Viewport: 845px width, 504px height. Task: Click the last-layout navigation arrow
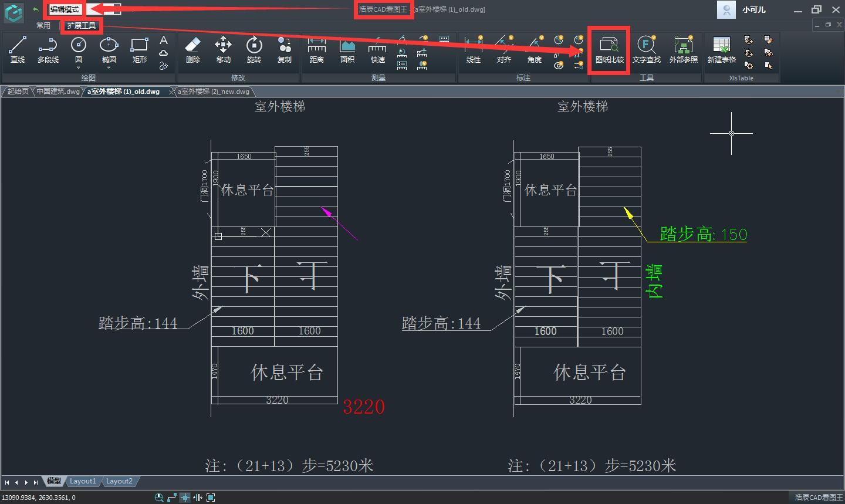pos(36,482)
